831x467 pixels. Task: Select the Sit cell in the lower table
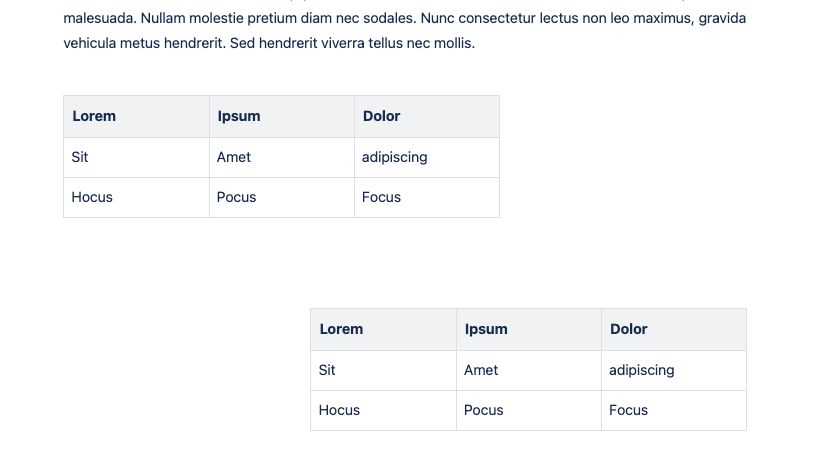click(x=327, y=370)
